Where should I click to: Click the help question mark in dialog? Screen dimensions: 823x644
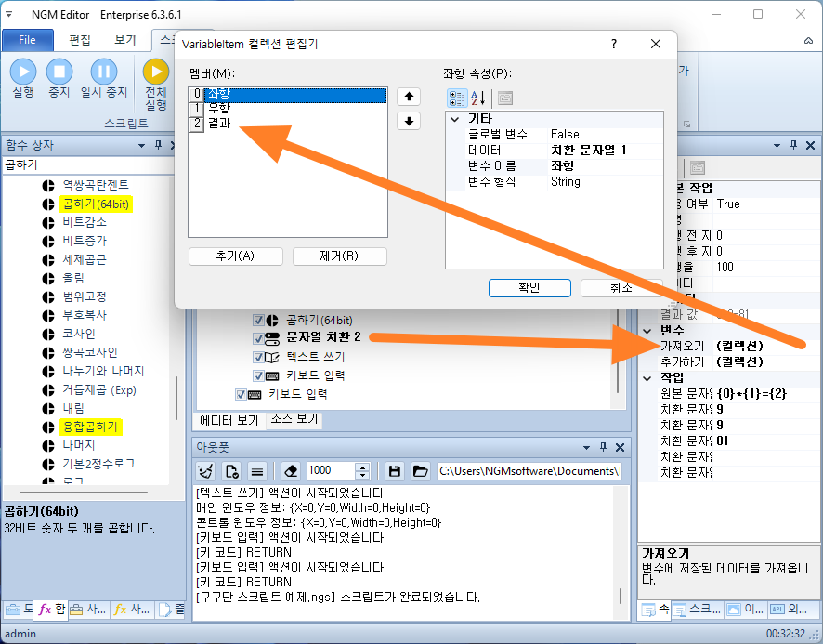pyautogui.click(x=614, y=44)
